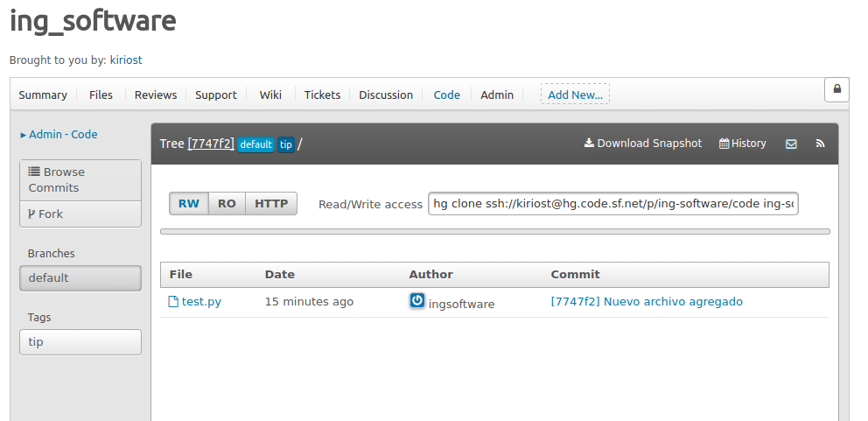This screenshot has height=421, width=868.
Task: Click the Fork button
Action: (80, 214)
